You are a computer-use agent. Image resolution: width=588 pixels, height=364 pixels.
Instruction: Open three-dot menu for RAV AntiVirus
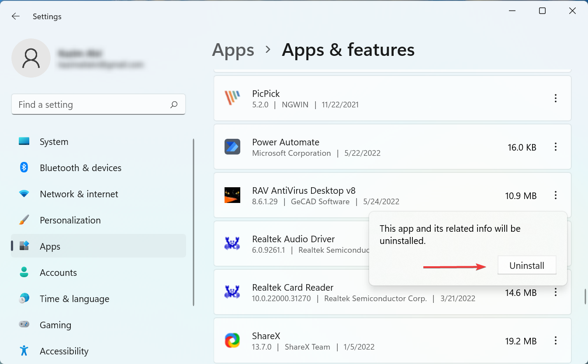[x=556, y=196]
